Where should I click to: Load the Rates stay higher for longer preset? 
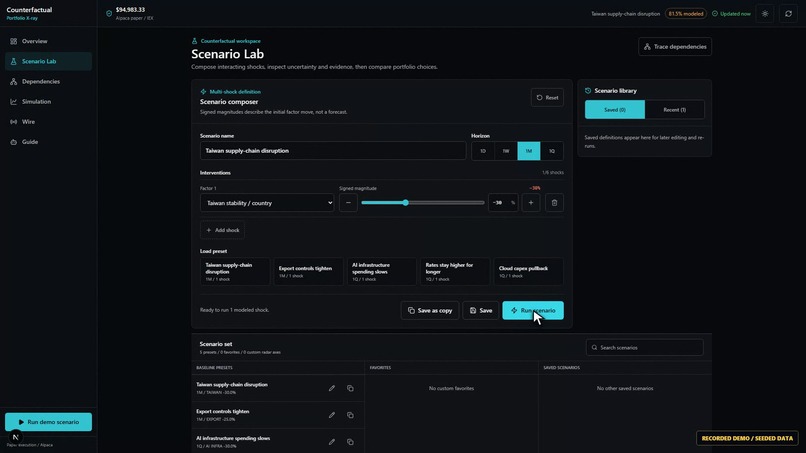tap(455, 271)
